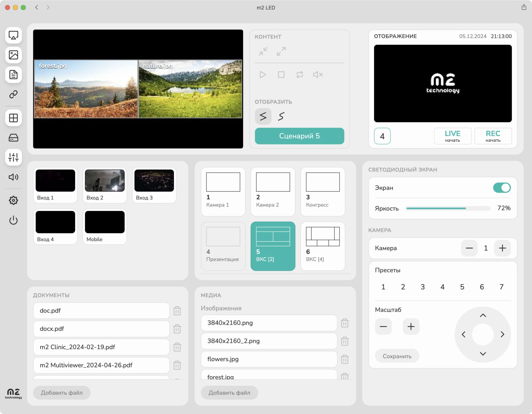Click the share icon in title bar
Image resolution: width=532 pixels, height=414 pixels.
[x=524, y=7]
